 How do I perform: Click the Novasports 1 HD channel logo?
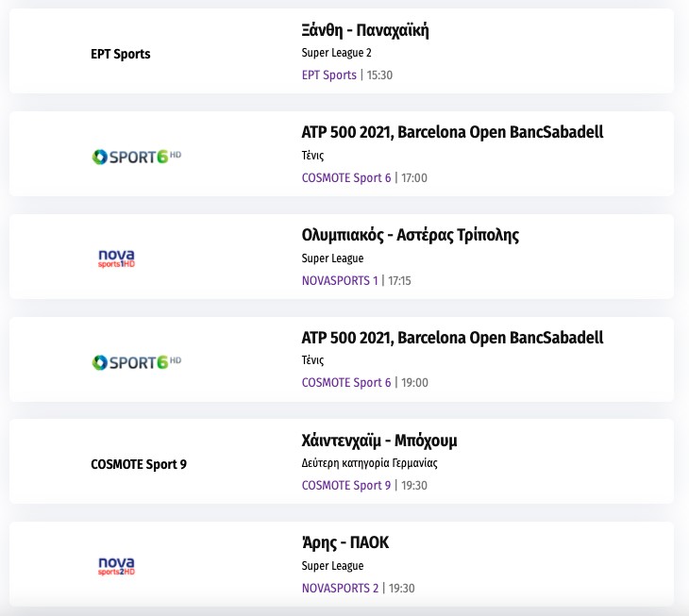click(x=117, y=258)
